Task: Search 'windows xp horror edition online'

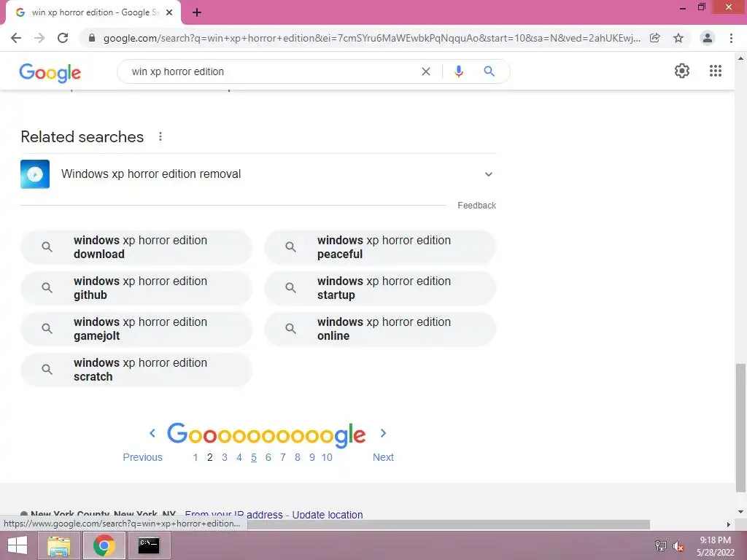Action: tap(380, 329)
